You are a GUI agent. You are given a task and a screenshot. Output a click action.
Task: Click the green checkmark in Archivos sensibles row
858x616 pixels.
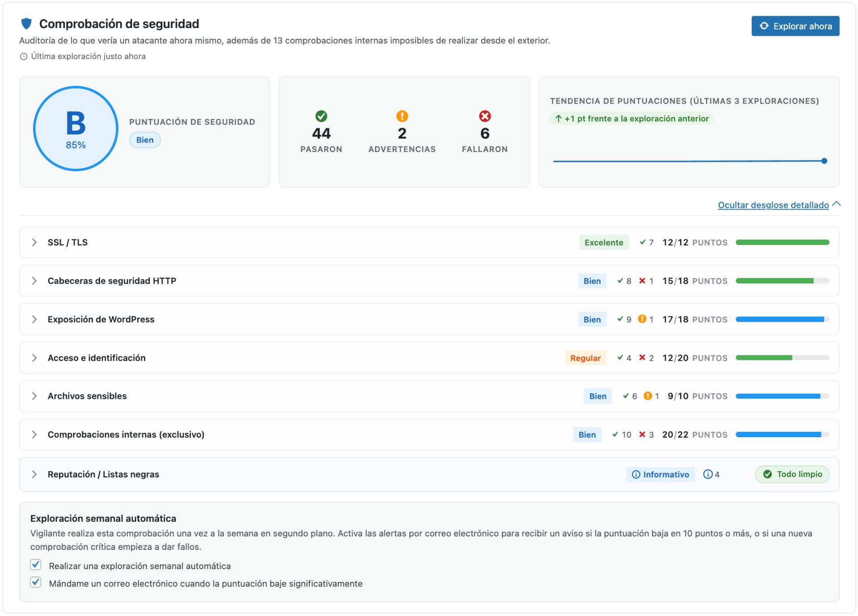click(626, 396)
